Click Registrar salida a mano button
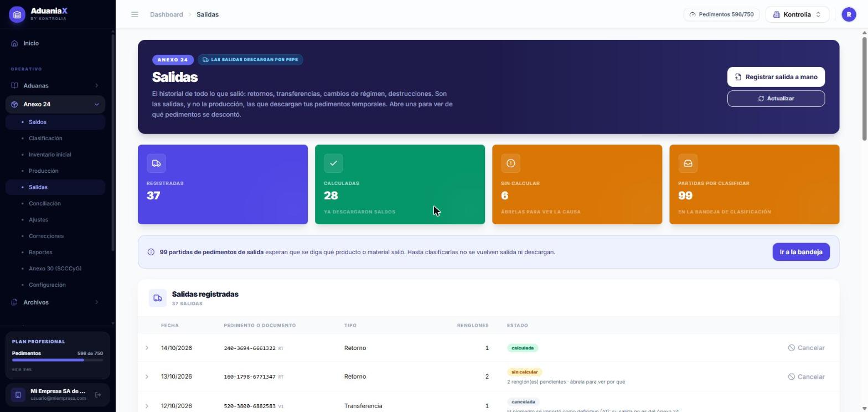Viewport: 868px width, 412px height. (776, 77)
